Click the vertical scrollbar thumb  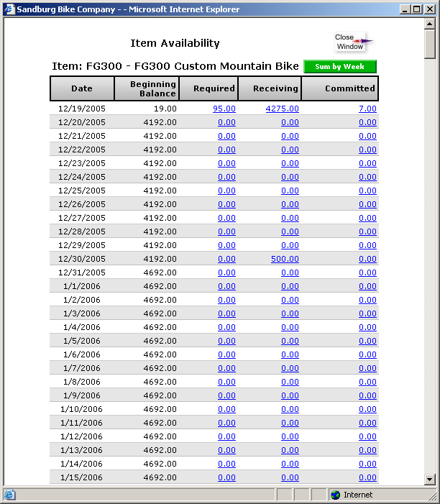pyautogui.click(x=430, y=45)
